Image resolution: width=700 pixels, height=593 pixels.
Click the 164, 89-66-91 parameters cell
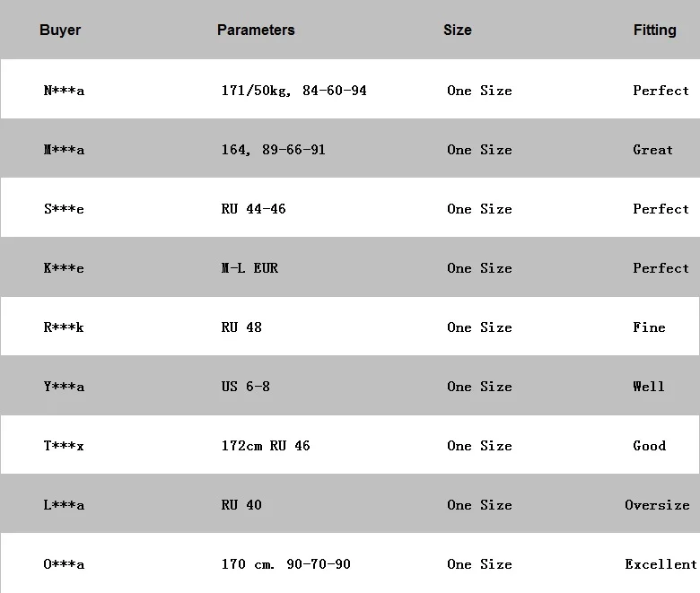pyautogui.click(x=273, y=150)
